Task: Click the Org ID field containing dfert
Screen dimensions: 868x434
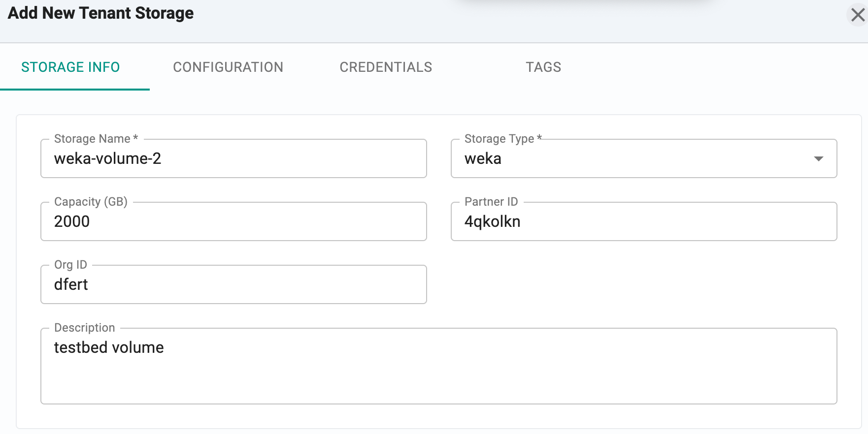Action: coord(234,284)
